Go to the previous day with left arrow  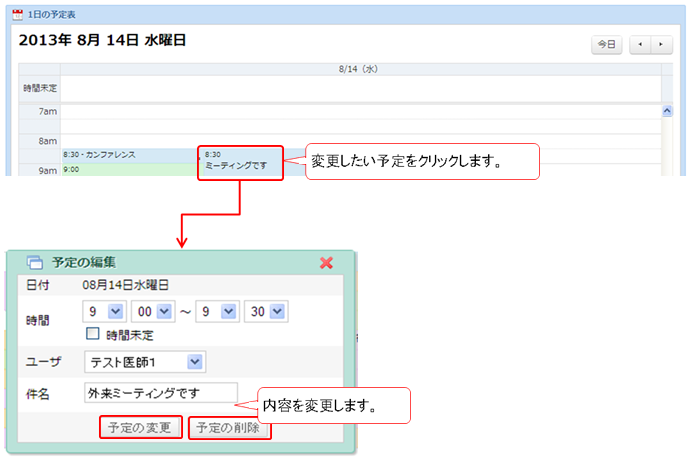pos(641,45)
